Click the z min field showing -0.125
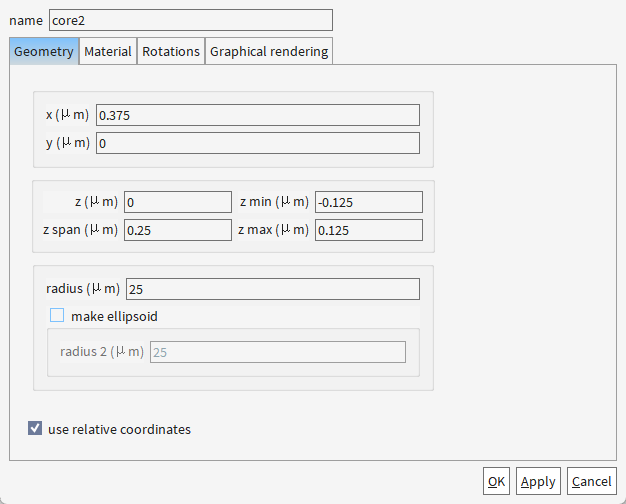The width and height of the screenshot is (626, 504). click(369, 202)
